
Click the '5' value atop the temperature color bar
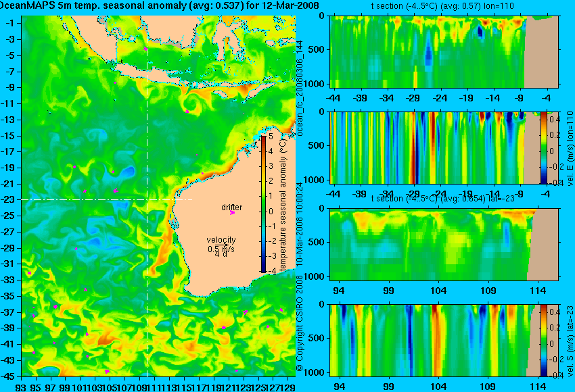271,137
